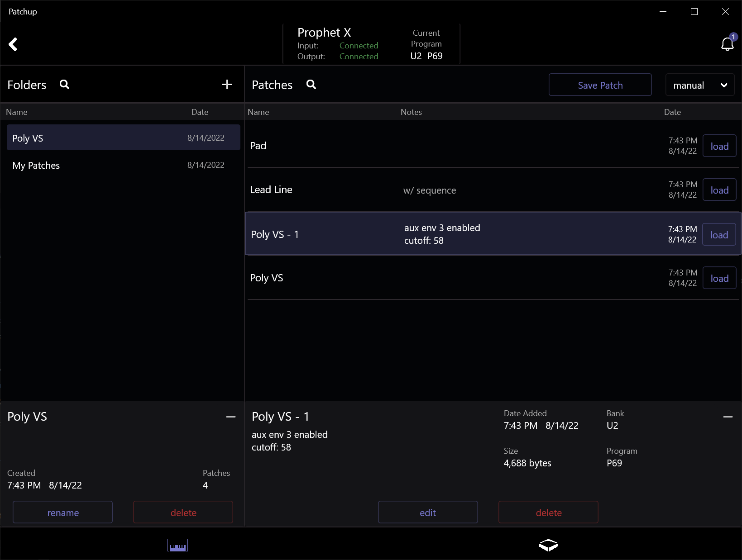Click the Program P69 value in details
742x560 pixels.
click(x=614, y=463)
